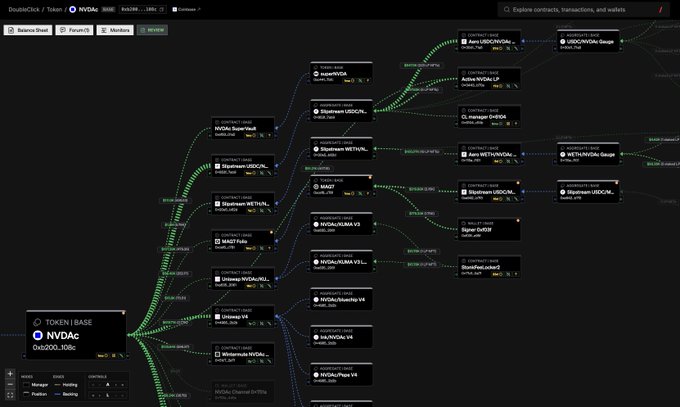This screenshot has width=680, height=407.
Task: Select the CL manager 0x6104 node
Action: [489, 117]
